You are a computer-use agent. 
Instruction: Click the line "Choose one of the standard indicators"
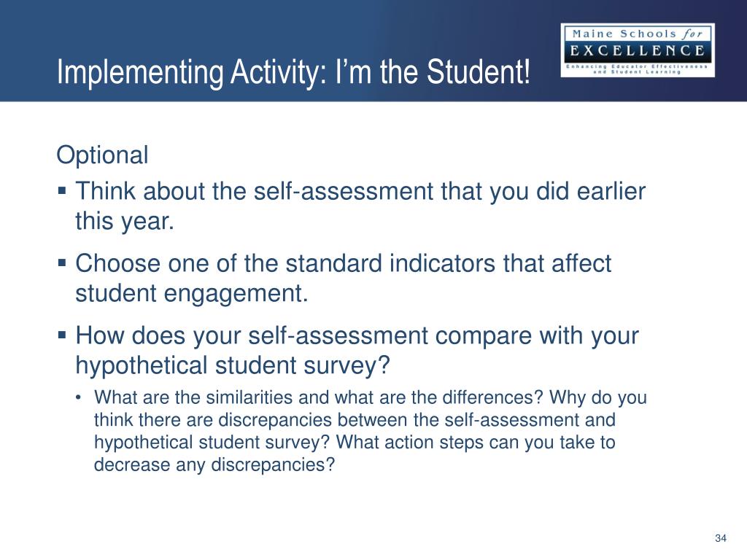[x=344, y=263]
